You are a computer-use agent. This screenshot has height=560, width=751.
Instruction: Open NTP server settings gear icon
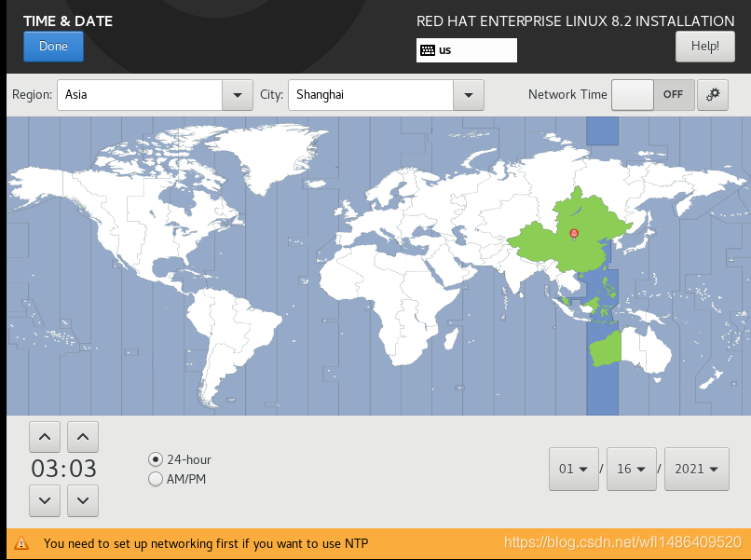click(x=713, y=95)
